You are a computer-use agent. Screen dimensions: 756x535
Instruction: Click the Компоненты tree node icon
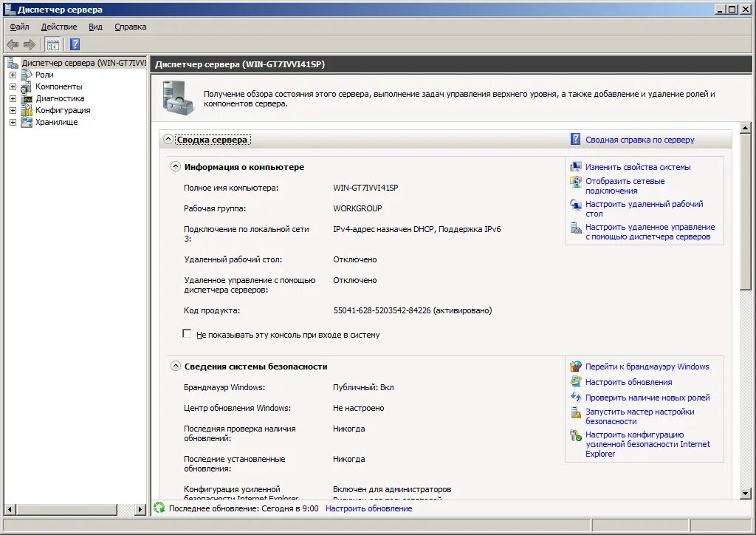coord(27,87)
